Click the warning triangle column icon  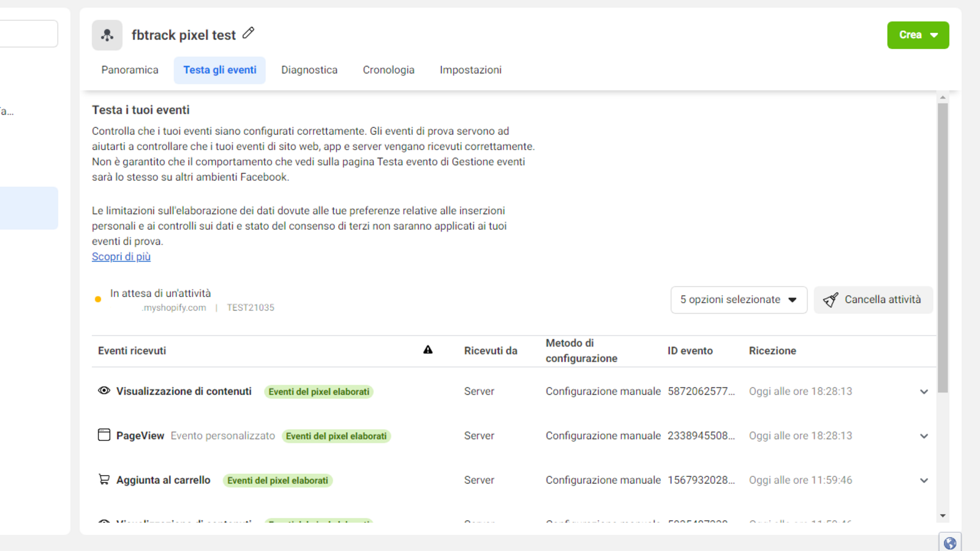[x=428, y=350]
